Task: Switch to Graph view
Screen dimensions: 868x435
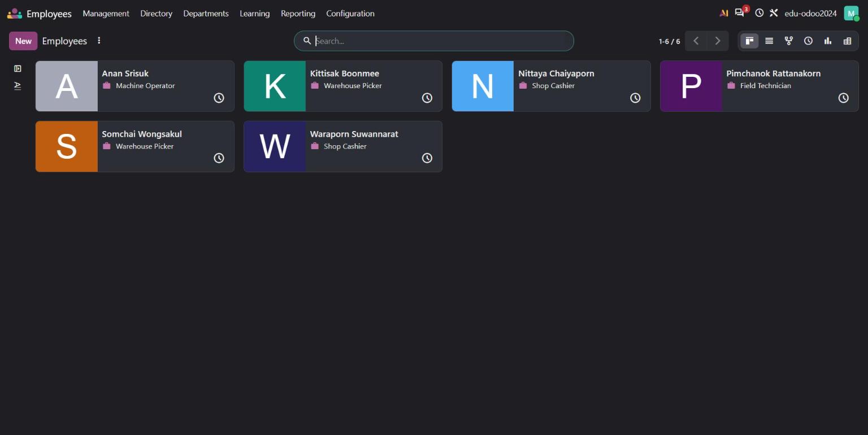Action: (x=828, y=41)
